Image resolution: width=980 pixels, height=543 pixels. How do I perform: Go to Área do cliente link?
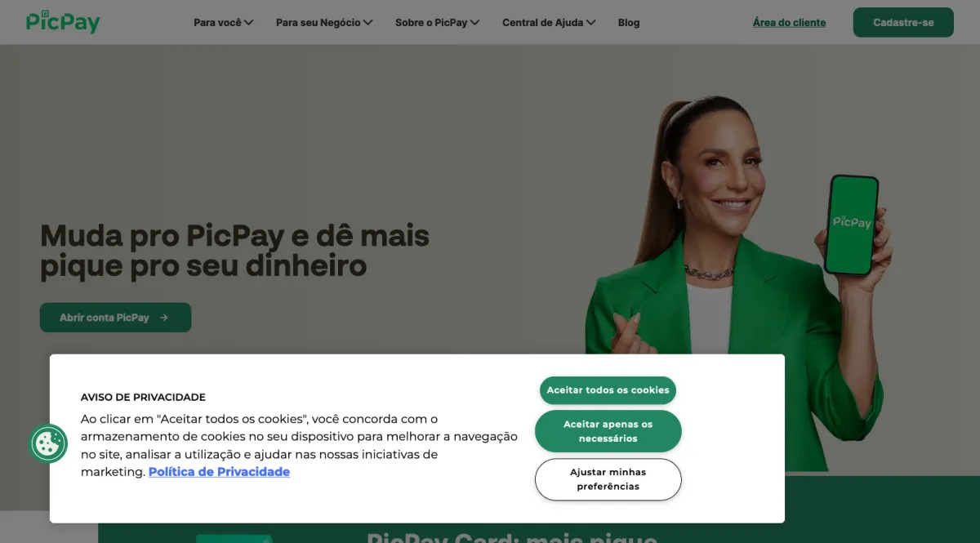(789, 23)
